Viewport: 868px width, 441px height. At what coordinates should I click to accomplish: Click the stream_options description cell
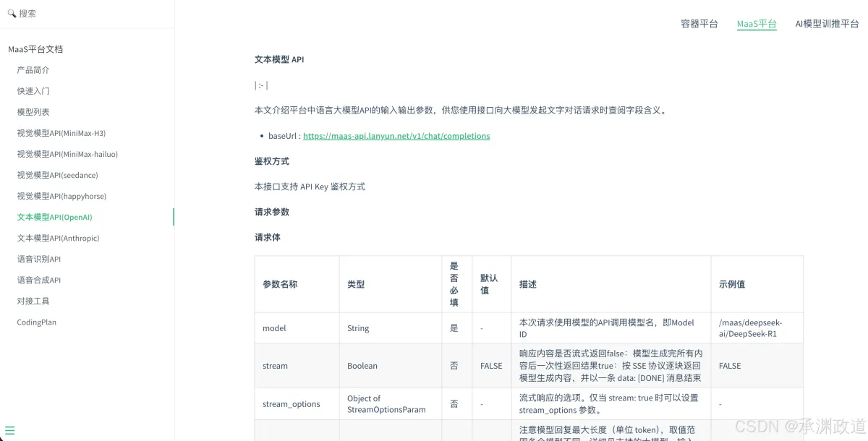coord(611,404)
